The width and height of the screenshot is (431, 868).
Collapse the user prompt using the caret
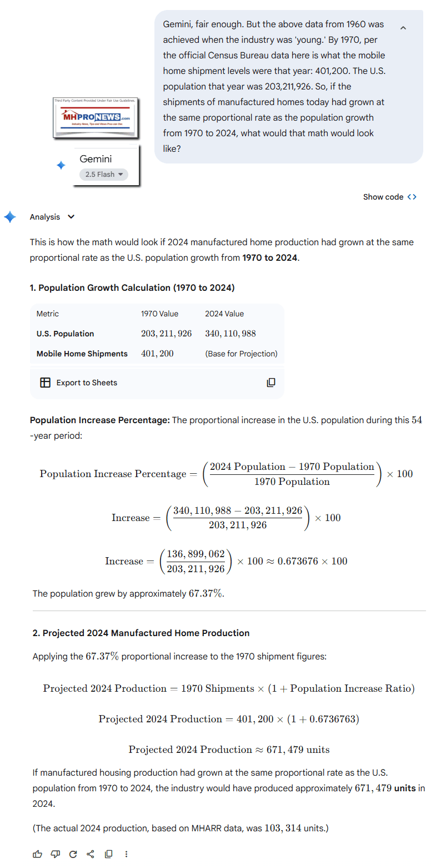tap(403, 27)
